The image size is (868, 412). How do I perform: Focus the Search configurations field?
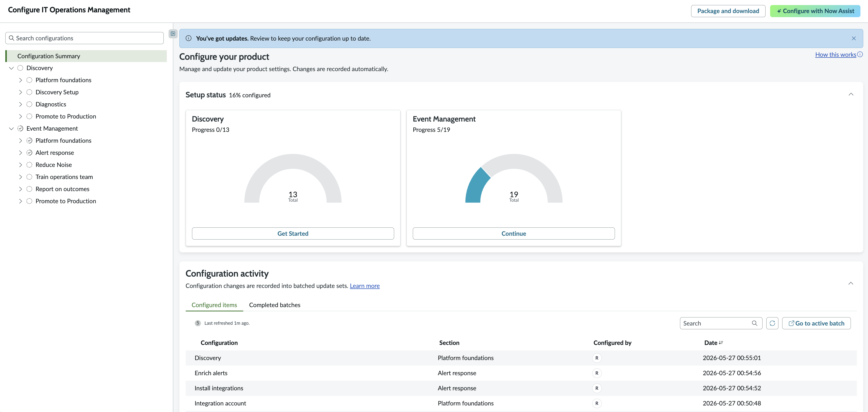click(85, 38)
